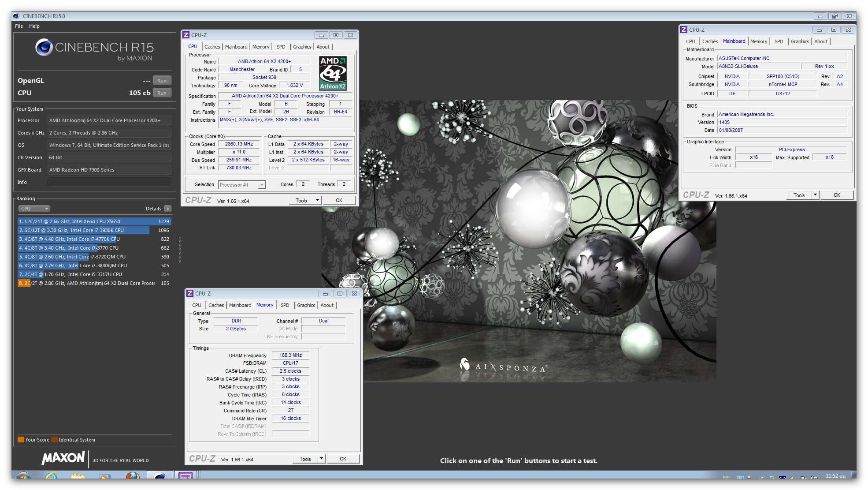The height and width of the screenshot is (490, 868).
Task: Expand Tools dropdown arrow in Memory window
Action: pos(321,459)
